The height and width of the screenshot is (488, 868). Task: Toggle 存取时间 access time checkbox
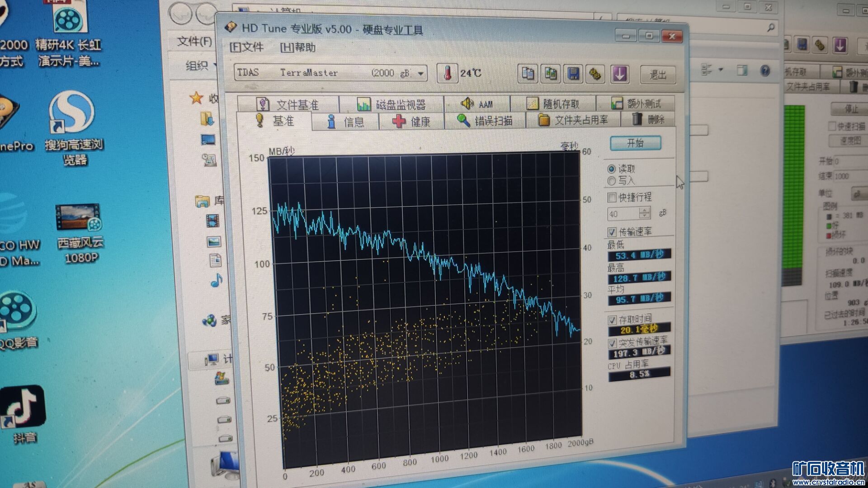pos(612,320)
